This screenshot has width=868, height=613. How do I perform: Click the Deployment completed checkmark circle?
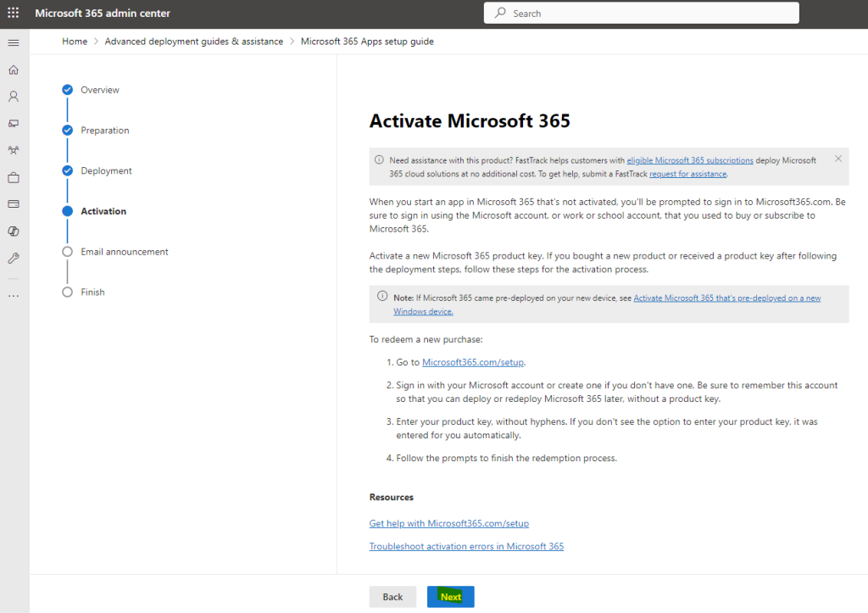[x=68, y=170]
